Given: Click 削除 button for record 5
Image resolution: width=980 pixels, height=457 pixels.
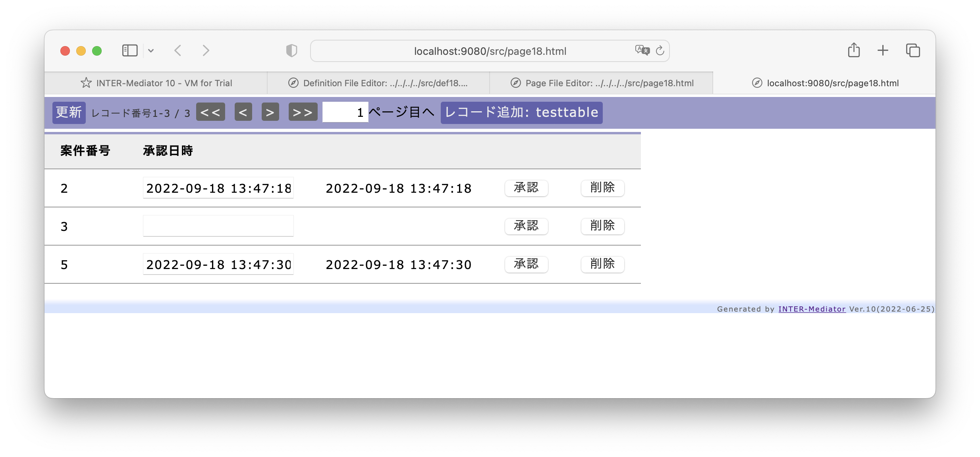Looking at the screenshot, I should click(x=602, y=264).
